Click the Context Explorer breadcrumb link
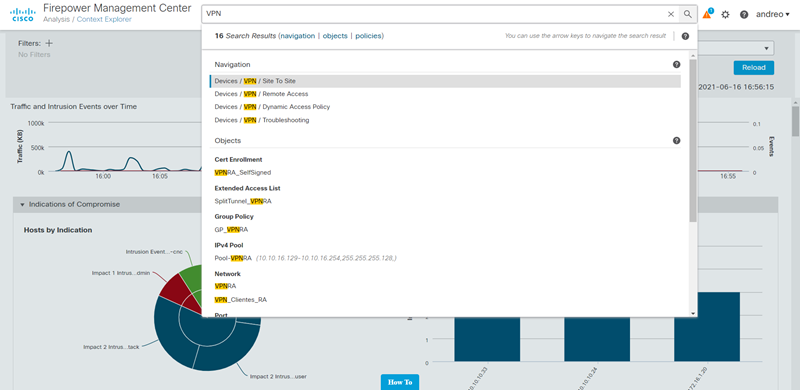 [104, 19]
